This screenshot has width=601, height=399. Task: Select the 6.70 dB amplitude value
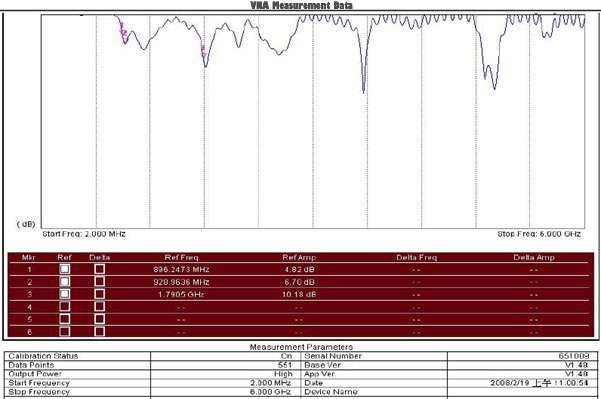click(299, 282)
